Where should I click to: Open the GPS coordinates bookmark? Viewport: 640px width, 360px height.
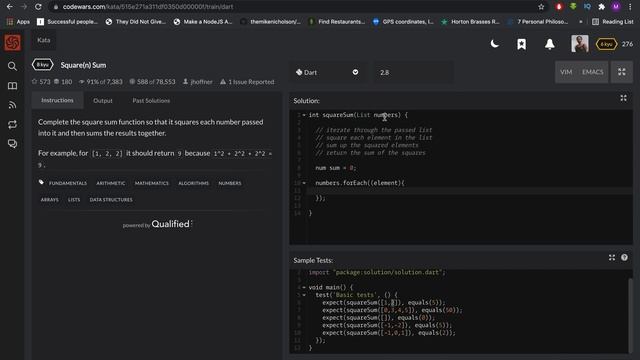click(403, 22)
